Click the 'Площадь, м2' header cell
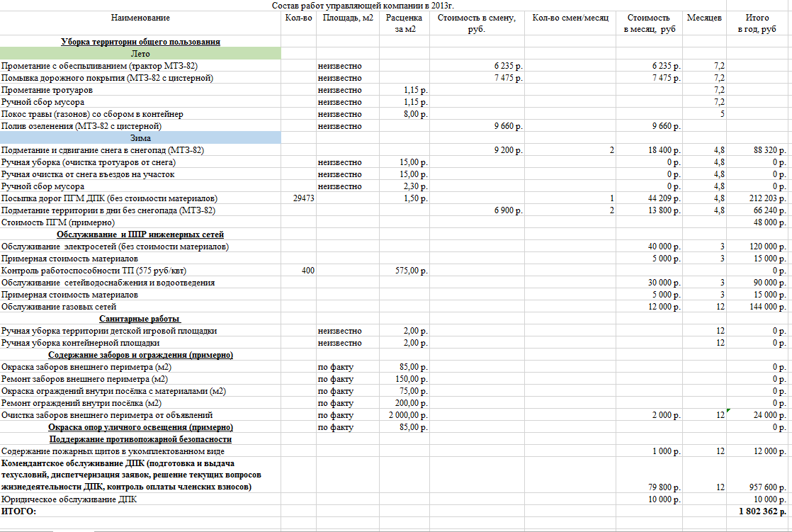The width and height of the screenshot is (792, 532). pyautogui.click(x=347, y=18)
